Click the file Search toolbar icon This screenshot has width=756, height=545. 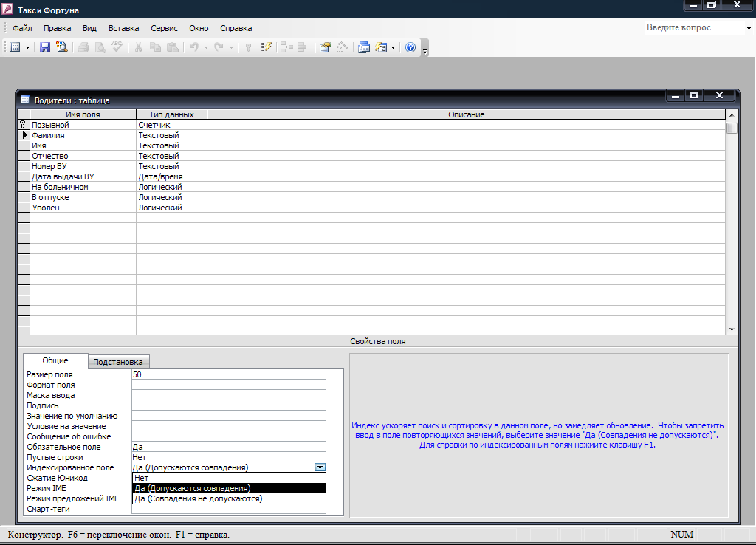62,47
